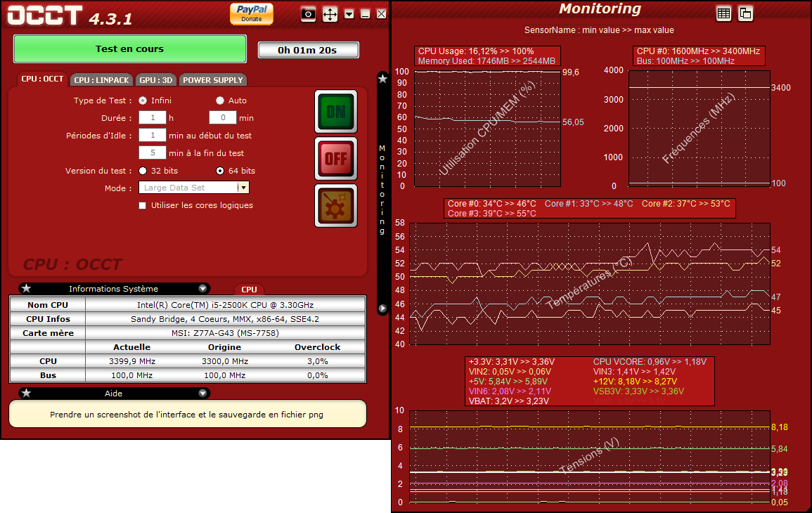812x513 pixels.
Task: Select the Auto test type radio
Action: [220, 100]
